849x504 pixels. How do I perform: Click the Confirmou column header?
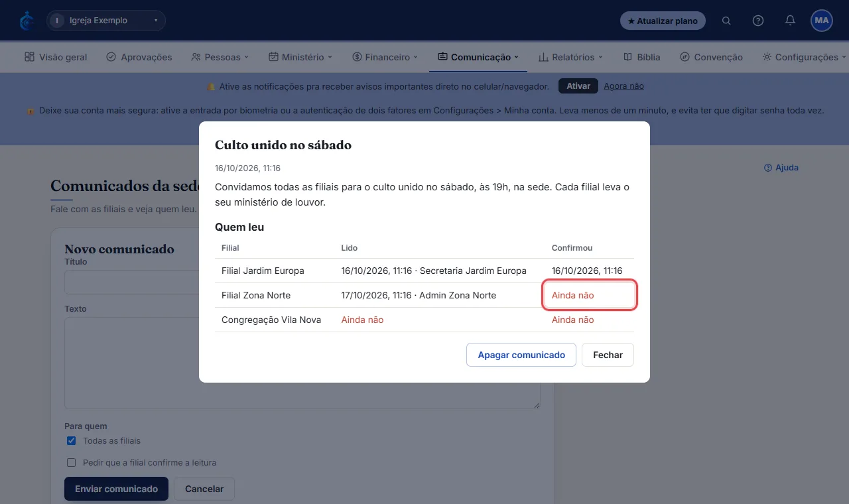pos(572,248)
